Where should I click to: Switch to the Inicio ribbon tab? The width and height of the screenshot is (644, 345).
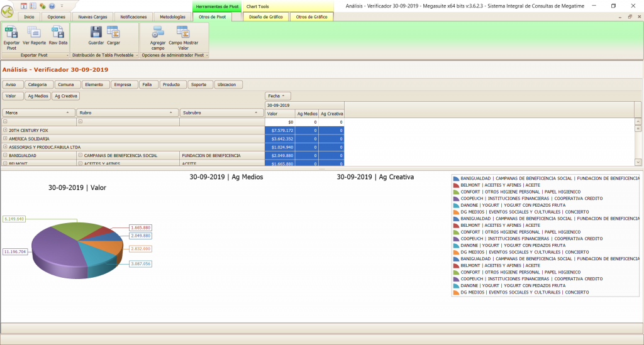(29, 17)
